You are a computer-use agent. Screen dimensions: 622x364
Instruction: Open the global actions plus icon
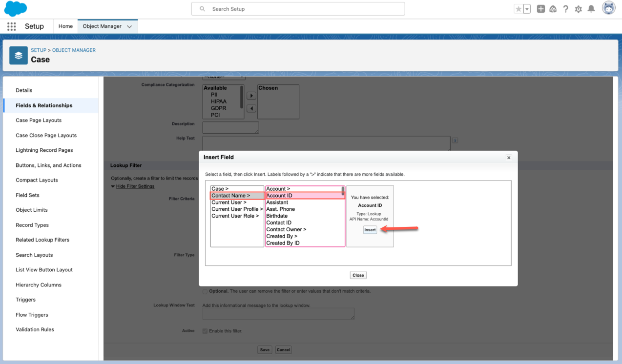pos(540,9)
